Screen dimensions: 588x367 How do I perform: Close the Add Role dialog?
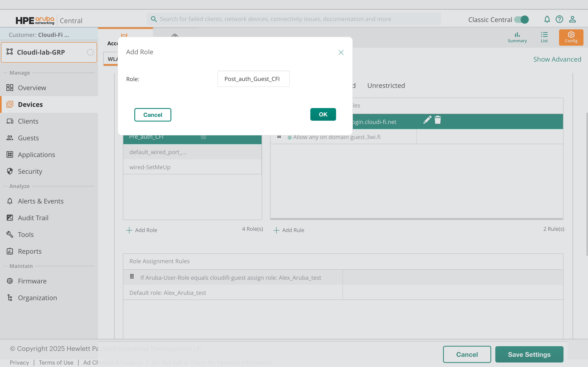(x=341, y=52)
